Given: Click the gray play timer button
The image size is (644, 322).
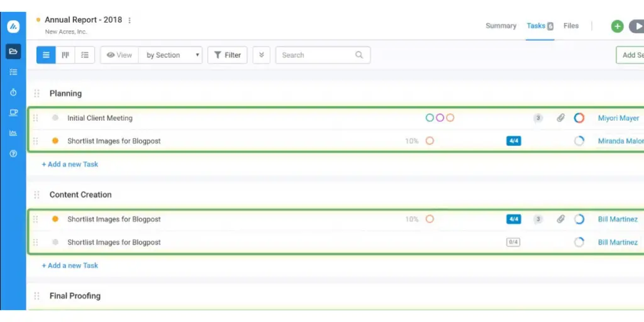Looking at the screenshot, I should [x=636, y=26].
